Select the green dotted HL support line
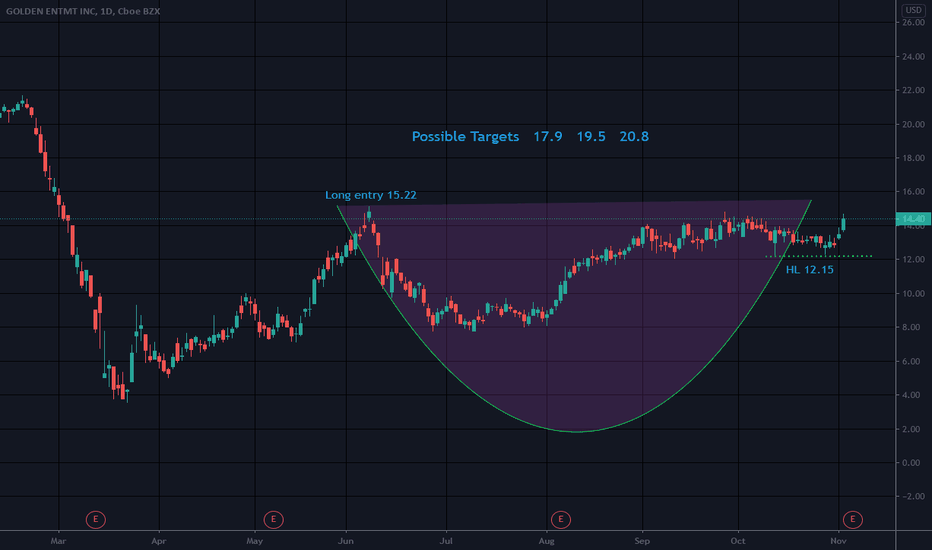932x550 pixels. [x=818, y=256]
